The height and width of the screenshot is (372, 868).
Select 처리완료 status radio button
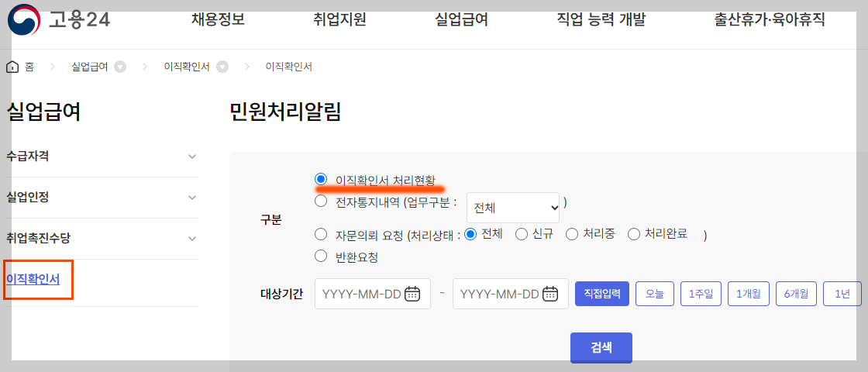pos(634,234)
